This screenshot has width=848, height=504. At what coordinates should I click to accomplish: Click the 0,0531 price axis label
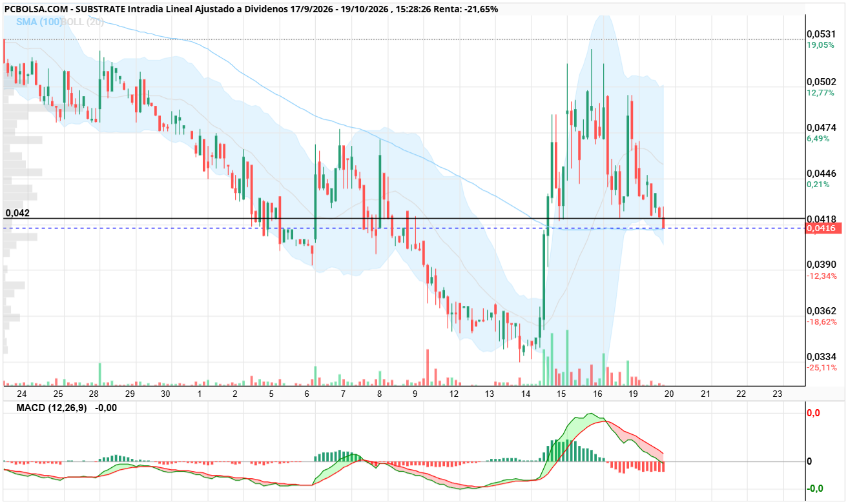[x=821, y=34]
